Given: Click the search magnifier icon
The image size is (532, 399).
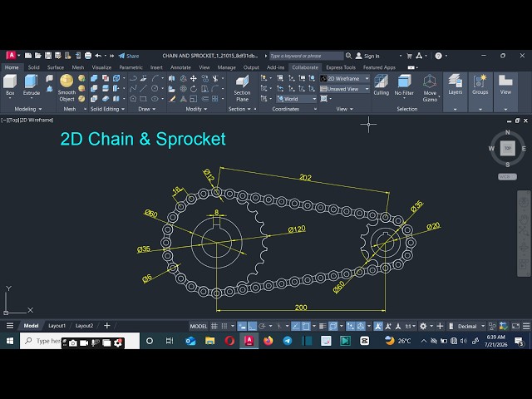Looking at the screenshot, I should click(348, 56).
